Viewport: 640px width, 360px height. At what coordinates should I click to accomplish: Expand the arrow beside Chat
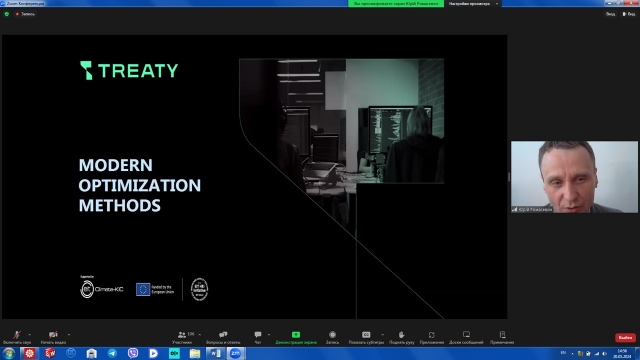[269, 335]
